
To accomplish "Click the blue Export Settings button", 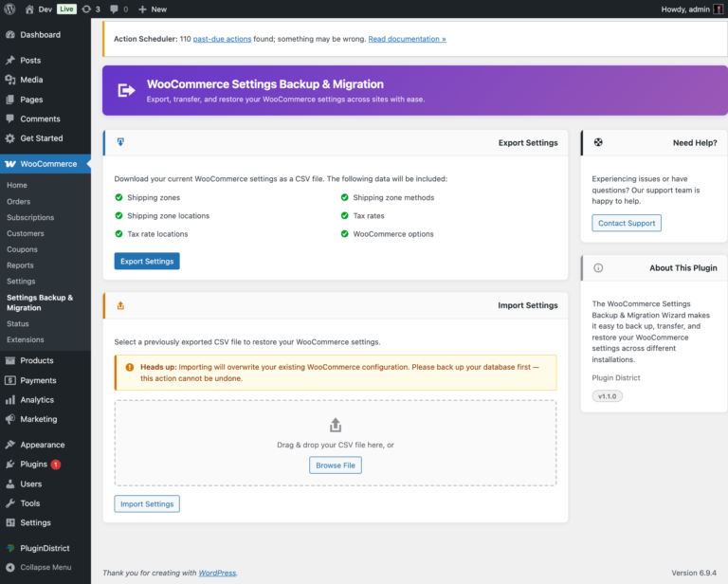I will (x=147, y=262).
